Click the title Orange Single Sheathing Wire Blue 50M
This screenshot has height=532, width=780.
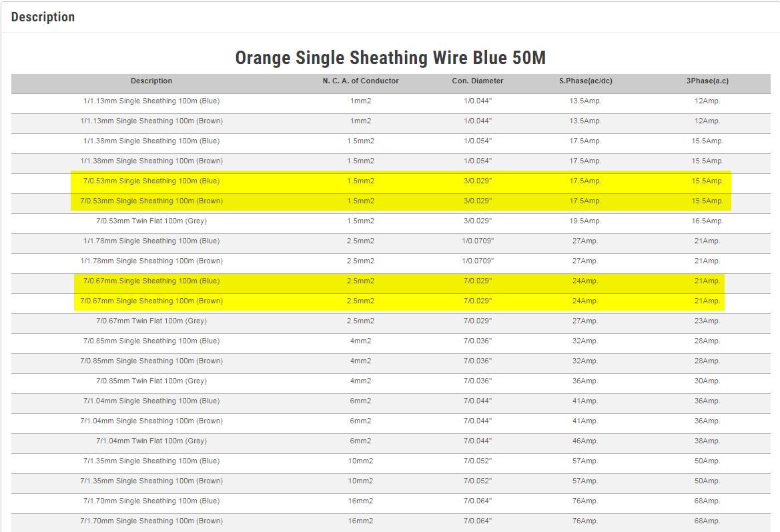[x=390, y=58]
